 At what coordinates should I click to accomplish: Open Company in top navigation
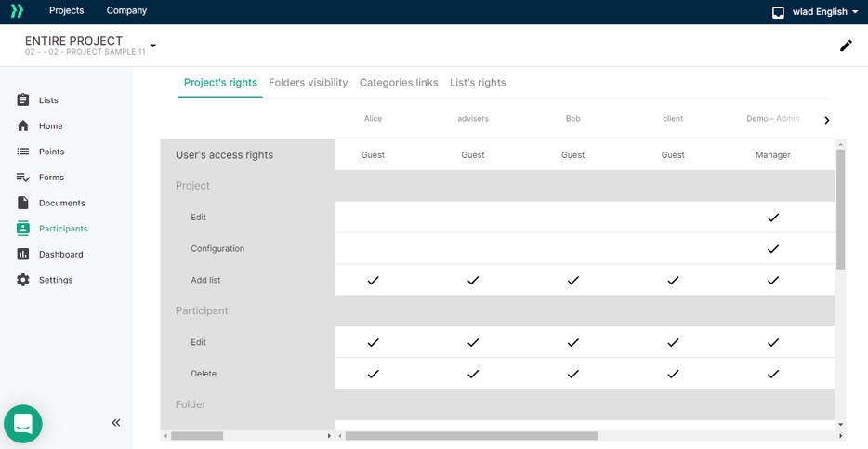click(126, 10)
